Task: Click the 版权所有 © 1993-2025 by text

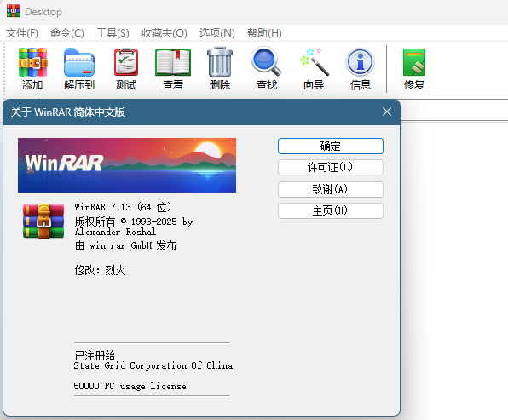Action: click(x=134, y=222)
